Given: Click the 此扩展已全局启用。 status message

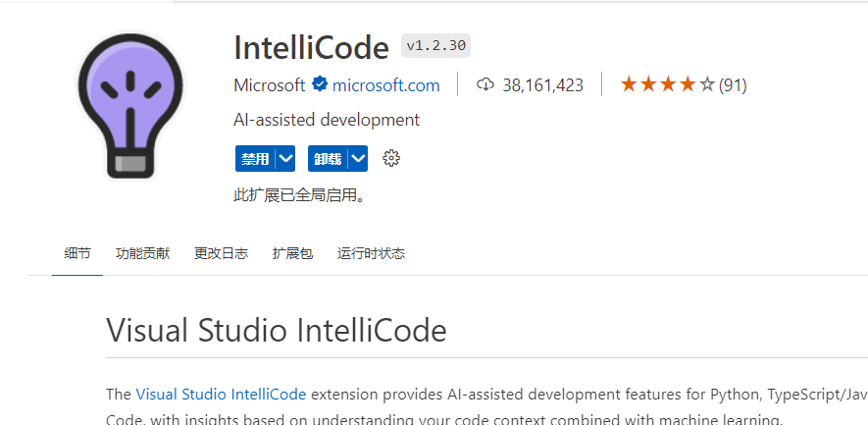Looking at the screenshot, I should [299, 195].
